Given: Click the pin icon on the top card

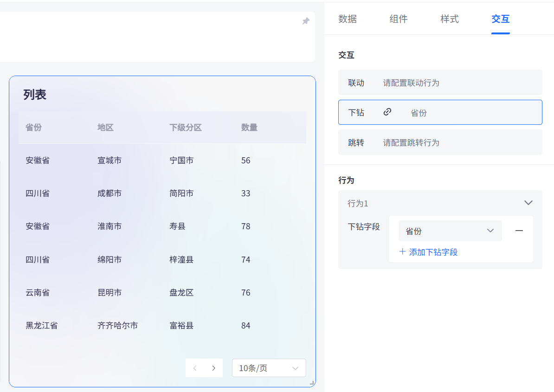Looking at the screenshot, I should (306, 21).
